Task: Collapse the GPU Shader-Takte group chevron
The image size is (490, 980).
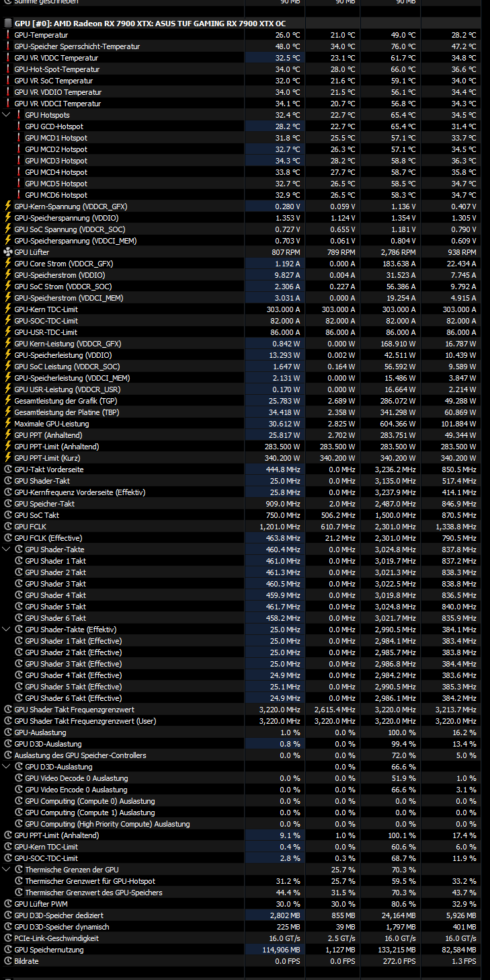Action: click(x=7, y=549)
